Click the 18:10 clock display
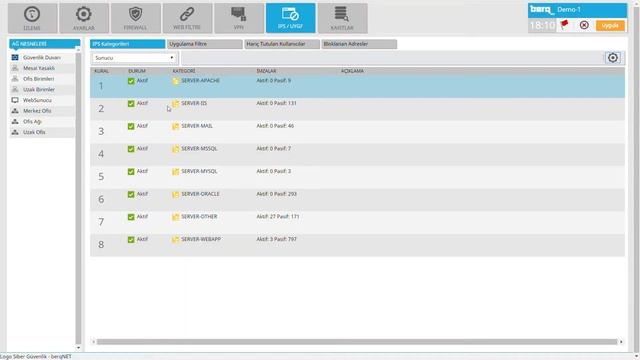 coord(542,25)
